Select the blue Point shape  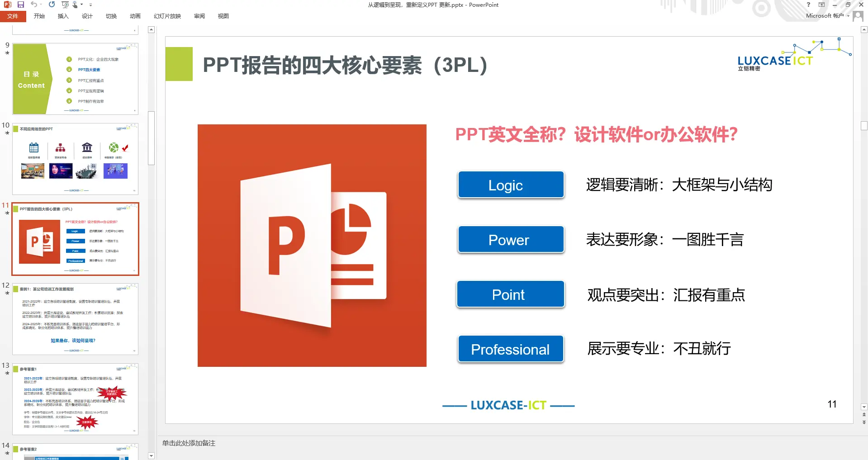pyautogui.click(x=511, y=294)
